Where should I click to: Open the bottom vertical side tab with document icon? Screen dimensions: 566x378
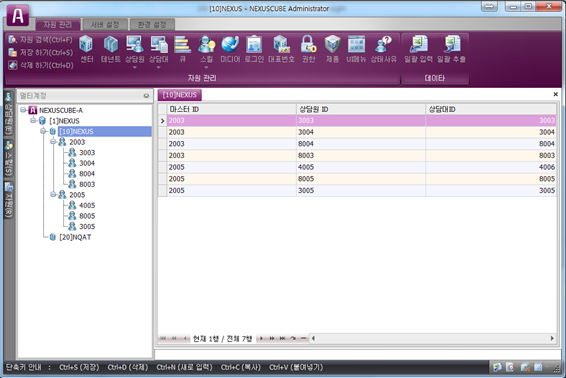coord(8,199)
